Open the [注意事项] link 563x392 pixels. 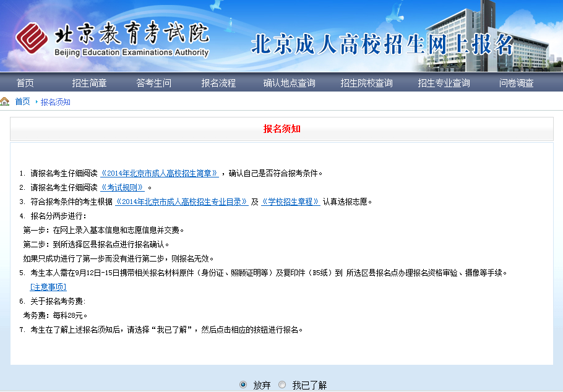pyautogui.click(x=48, y=287)
